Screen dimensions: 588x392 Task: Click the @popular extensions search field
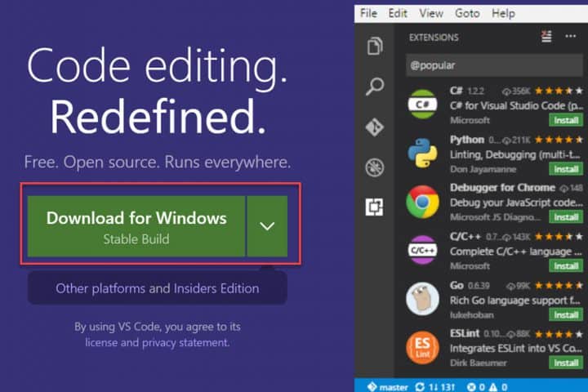(x=494, y=65)
